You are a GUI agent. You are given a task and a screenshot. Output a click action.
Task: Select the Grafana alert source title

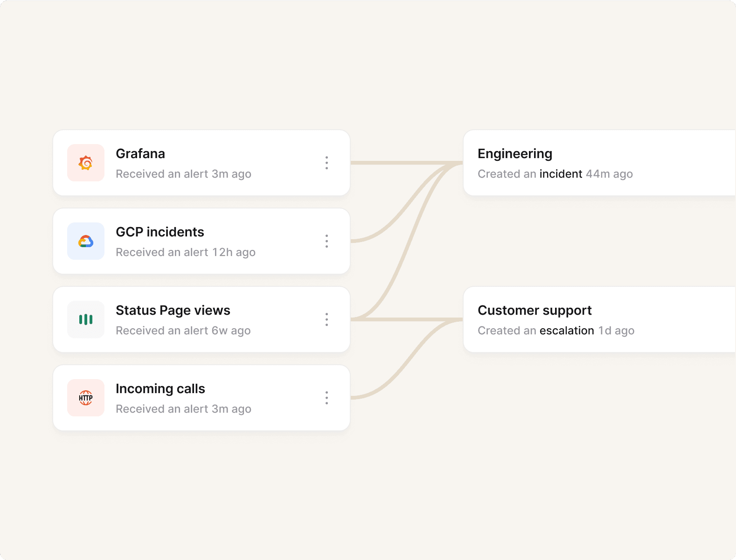[140, 154]
